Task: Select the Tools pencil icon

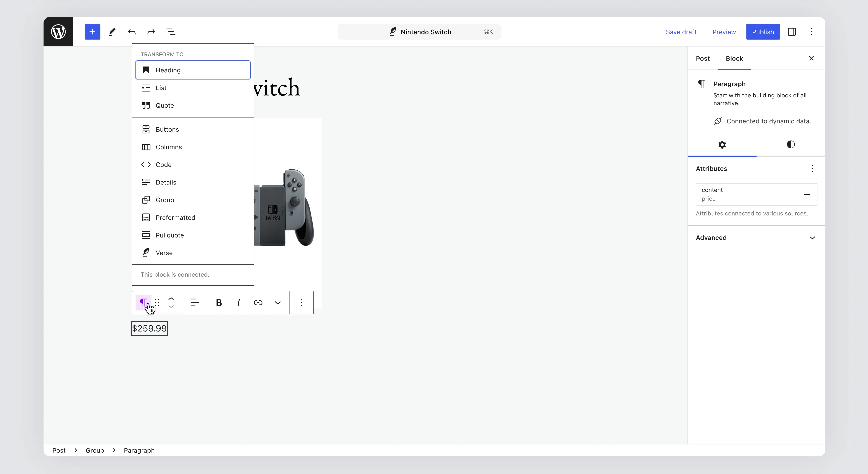Action: point(112,32)
